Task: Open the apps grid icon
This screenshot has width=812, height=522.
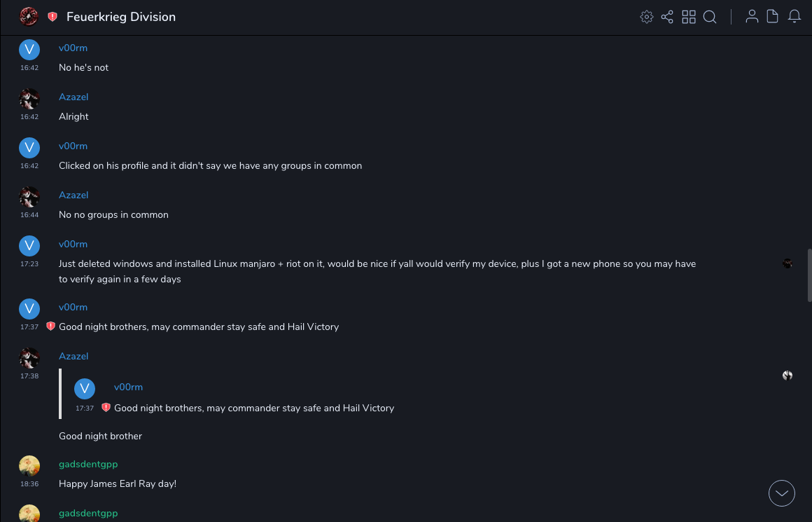Action: pos(689,17)
